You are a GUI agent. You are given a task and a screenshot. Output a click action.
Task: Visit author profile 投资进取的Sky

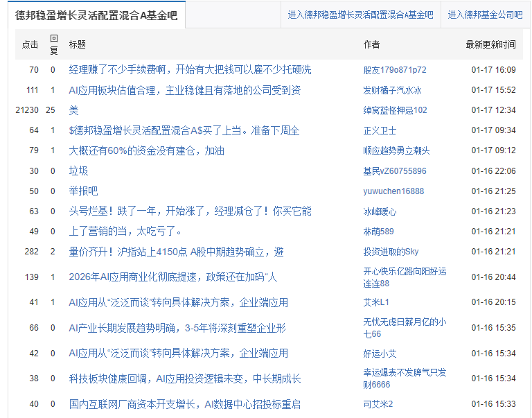pyautogui.click(x=391, y=252)
